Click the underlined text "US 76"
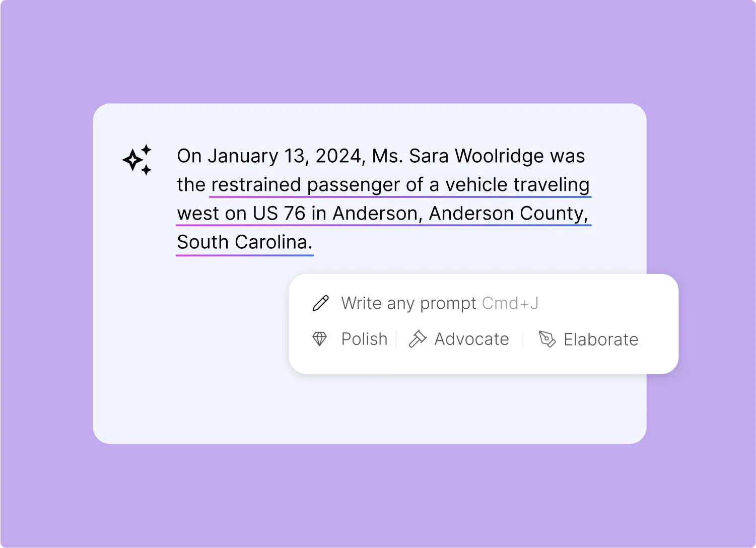 tap(279, 214)
